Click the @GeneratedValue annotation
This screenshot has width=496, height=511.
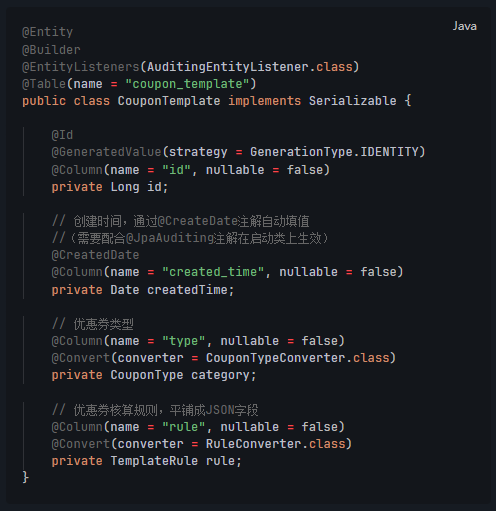coord(106,152)
